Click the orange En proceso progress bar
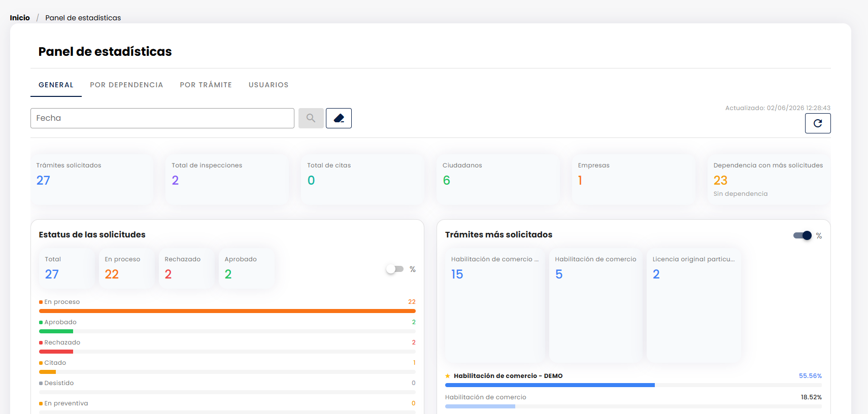Viewport: 868px width, 414px height. pyautogui.click(x=227, y=311)
